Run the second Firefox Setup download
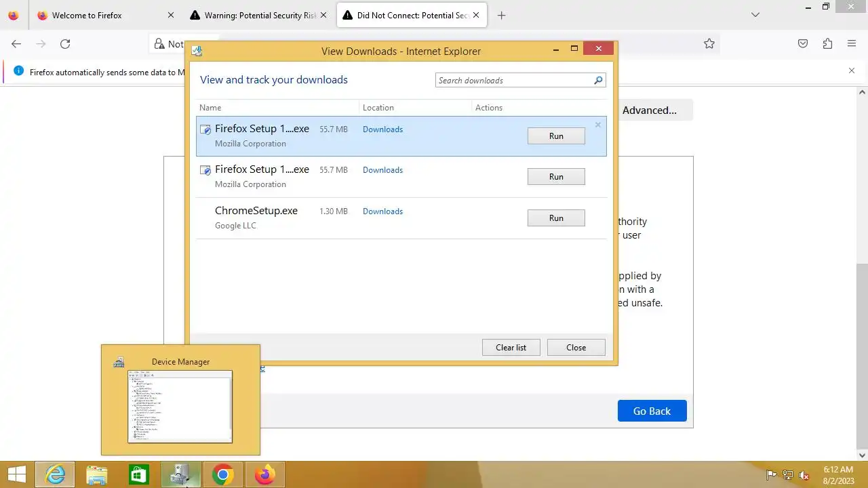 coord(556,176)
